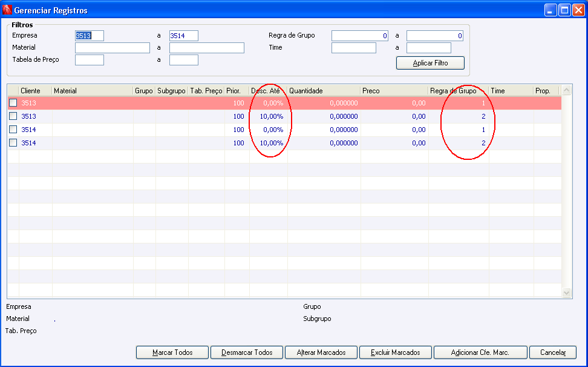Click the Quantidade column header
588x367 pixels.
(324, 91)
